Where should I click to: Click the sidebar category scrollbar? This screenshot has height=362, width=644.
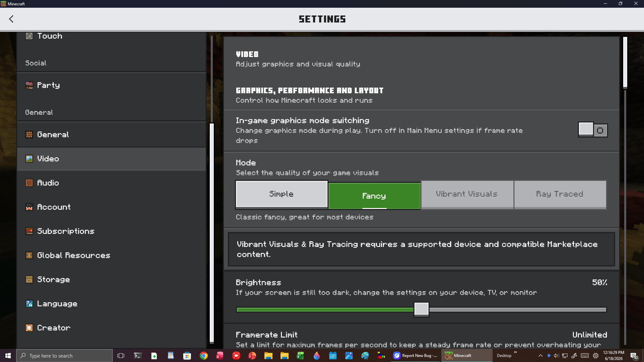(x=211, y=233)
